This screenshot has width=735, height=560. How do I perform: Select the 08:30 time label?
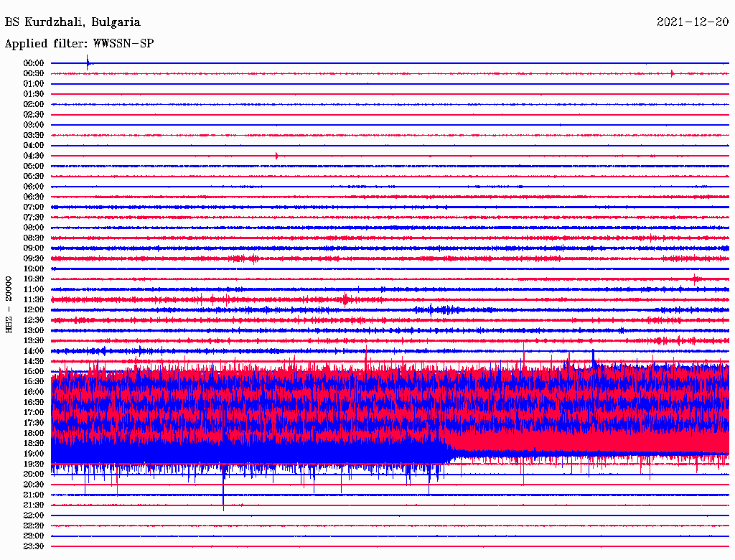click(34, 238)
